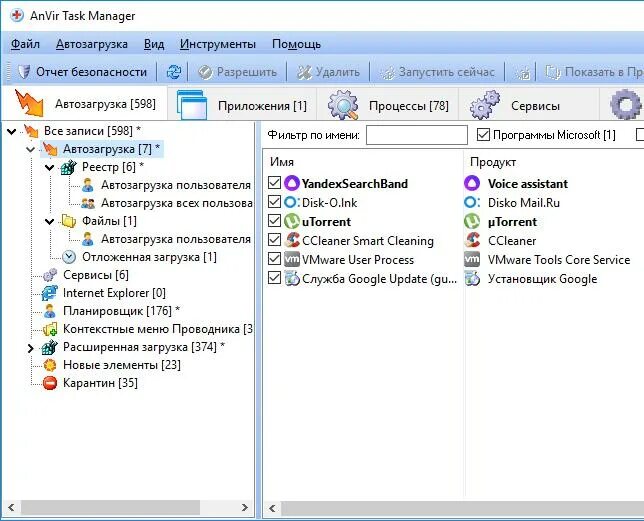The image size is (644, 521).
Task: Uncheck Служба Google Update checkbox
Action: click(x=274, y=278)
